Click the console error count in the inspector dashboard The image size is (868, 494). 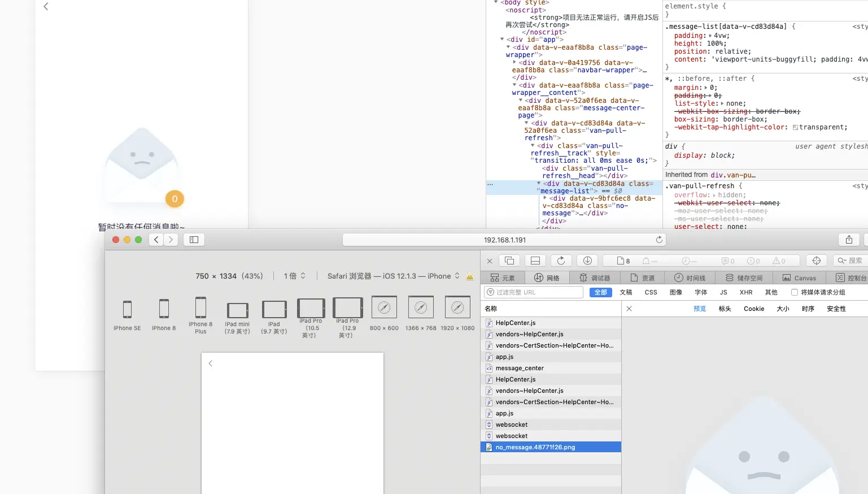coord(754,261)
